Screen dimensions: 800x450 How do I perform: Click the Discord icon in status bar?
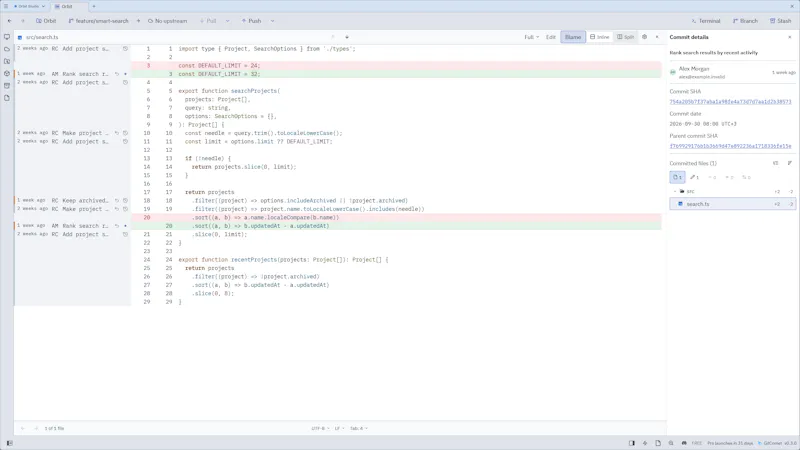[684, 443]
